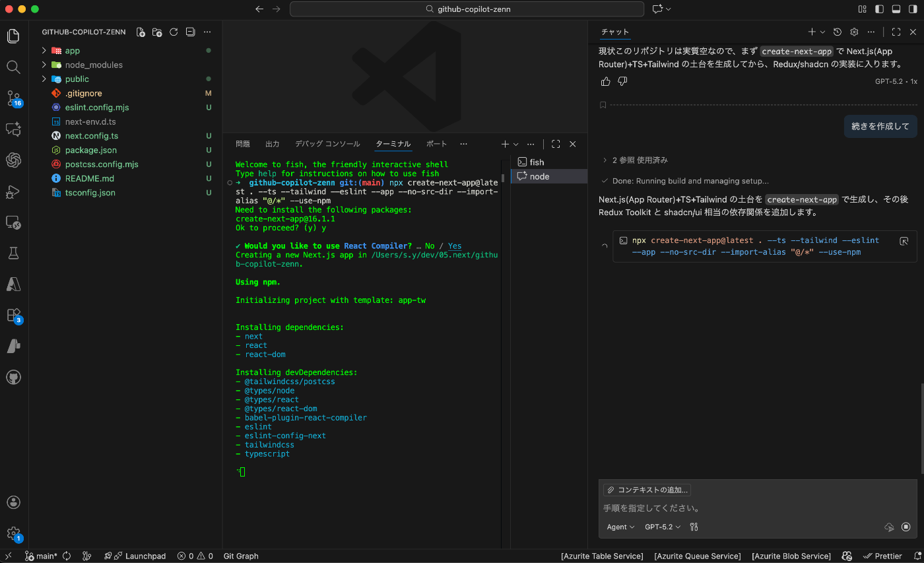This screenshot has height=563, width=924.
Task: Go forward using the title bar arrow
Action: [277, 9]
